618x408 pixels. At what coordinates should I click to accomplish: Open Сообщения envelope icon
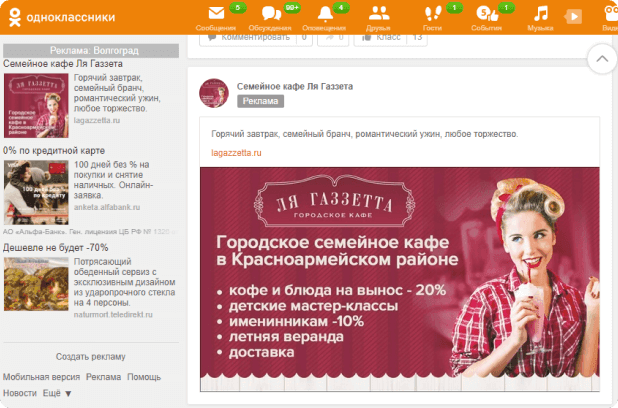coord(216,13)
